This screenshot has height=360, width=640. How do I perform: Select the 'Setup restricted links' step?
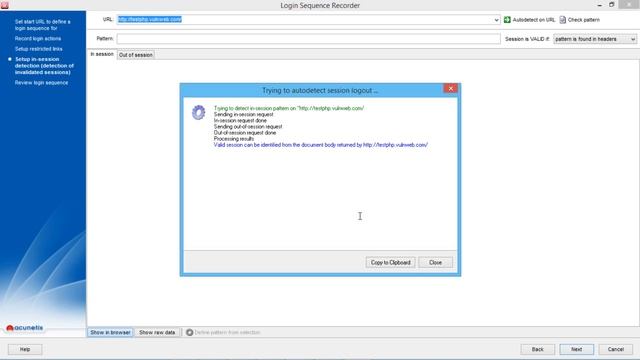(39, 49)
